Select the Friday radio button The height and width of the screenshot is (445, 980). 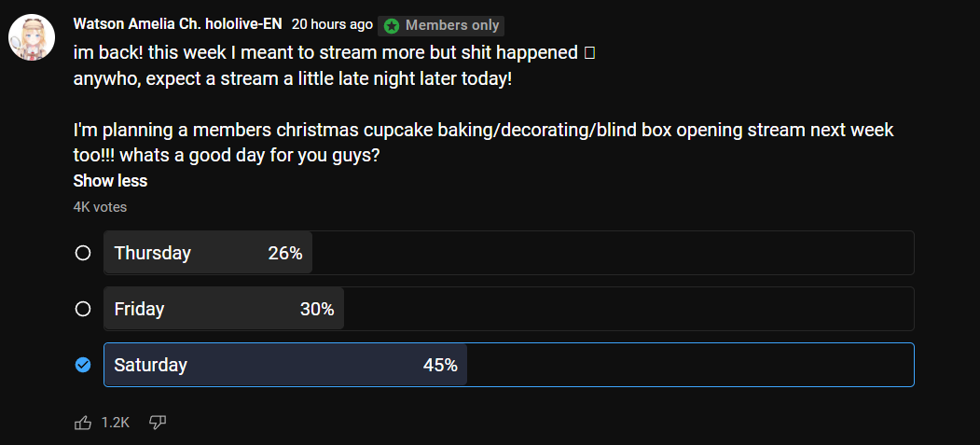tap(83, 309)
